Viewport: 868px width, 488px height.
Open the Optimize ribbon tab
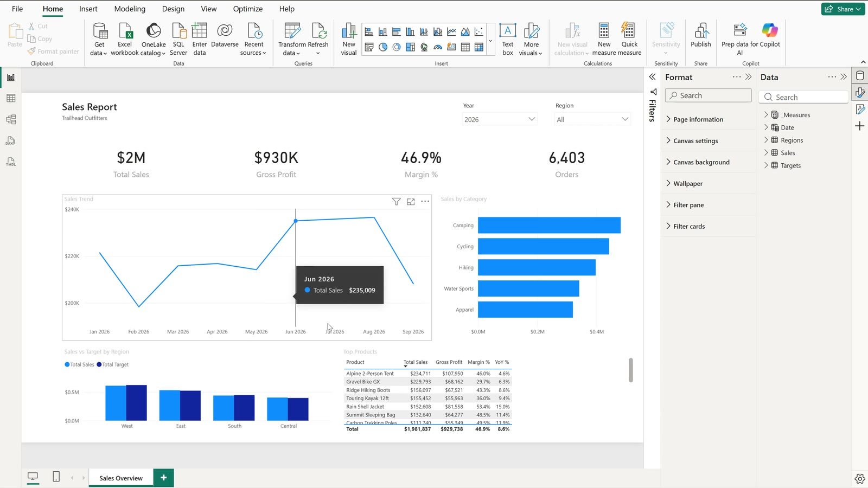(x=248, y=9)
